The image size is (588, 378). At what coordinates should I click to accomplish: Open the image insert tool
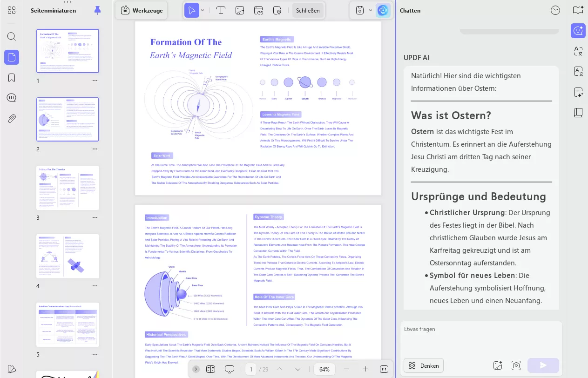coord(240,10)
